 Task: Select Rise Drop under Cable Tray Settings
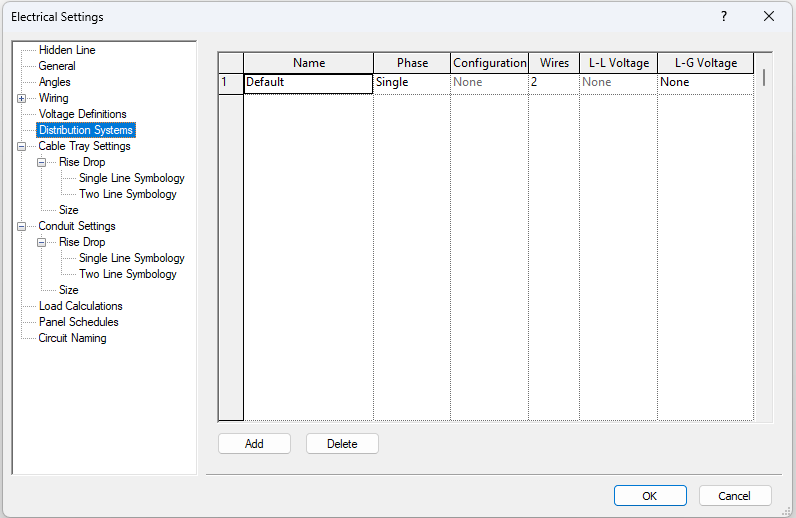(82, 162)
